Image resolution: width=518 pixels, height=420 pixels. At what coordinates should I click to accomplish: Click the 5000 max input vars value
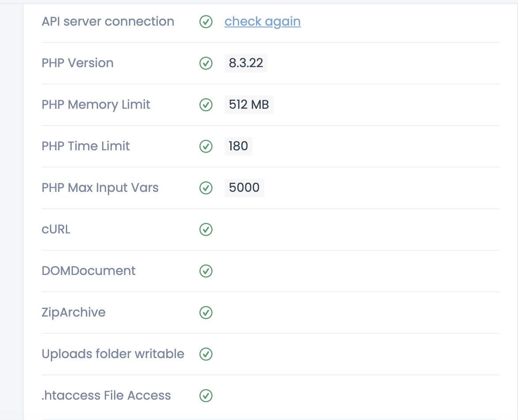point(244,188)
